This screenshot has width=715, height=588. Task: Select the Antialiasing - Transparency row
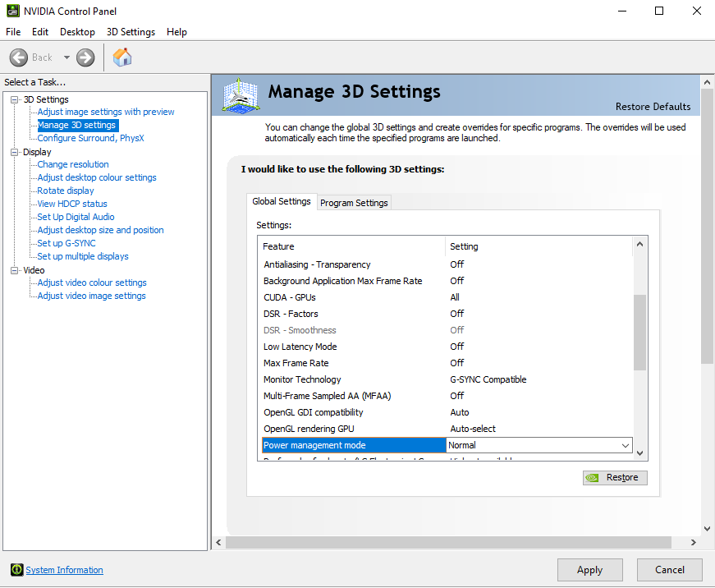point(447,264)
